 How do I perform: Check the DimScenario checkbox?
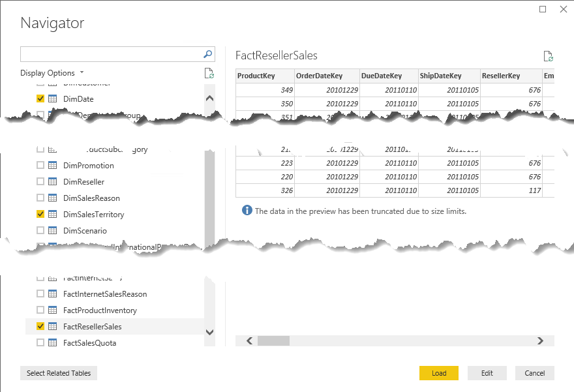click(40, 231)
